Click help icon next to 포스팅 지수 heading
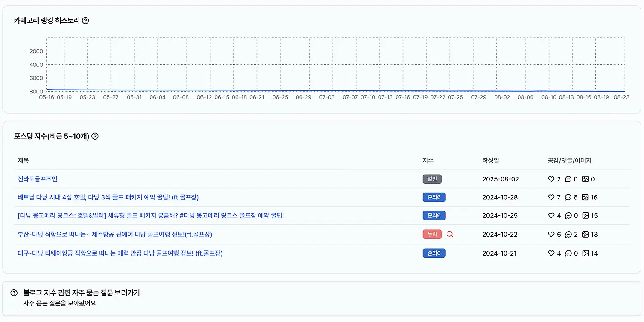This screenshot has width=644, height=322. [x=95, y=137]
